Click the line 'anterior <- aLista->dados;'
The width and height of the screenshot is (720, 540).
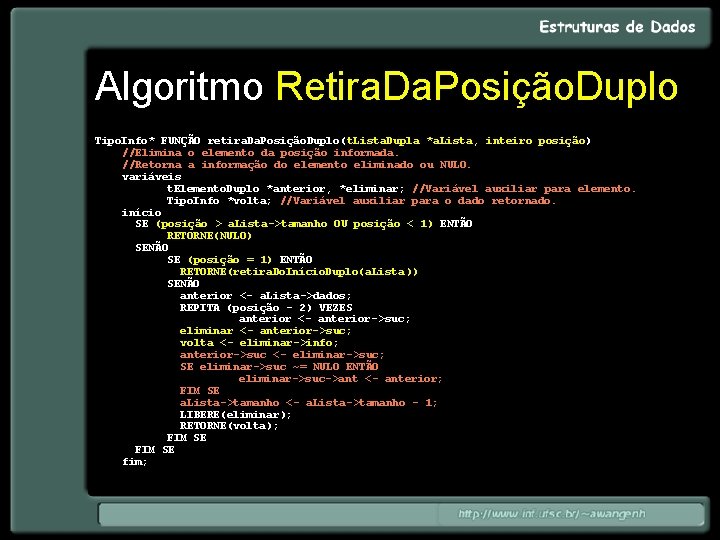265,295
